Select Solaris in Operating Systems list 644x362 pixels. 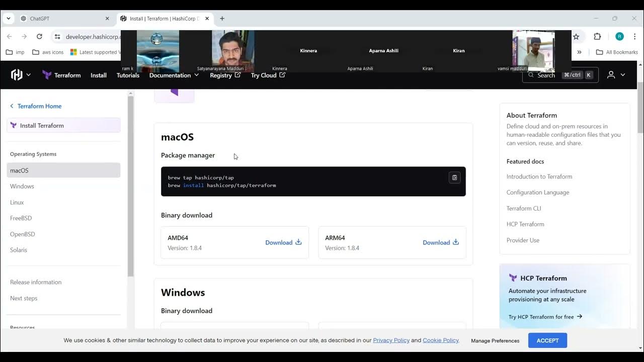(19, 250)
